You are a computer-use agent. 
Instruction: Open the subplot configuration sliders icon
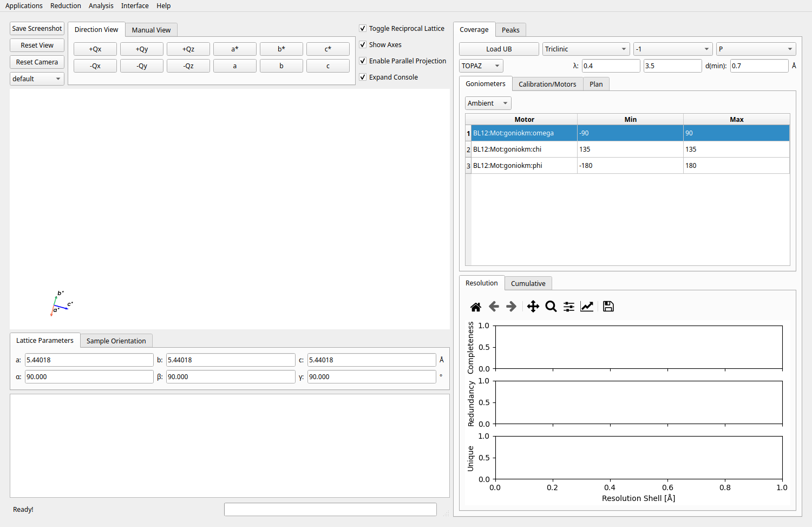[x=569, y=307]
